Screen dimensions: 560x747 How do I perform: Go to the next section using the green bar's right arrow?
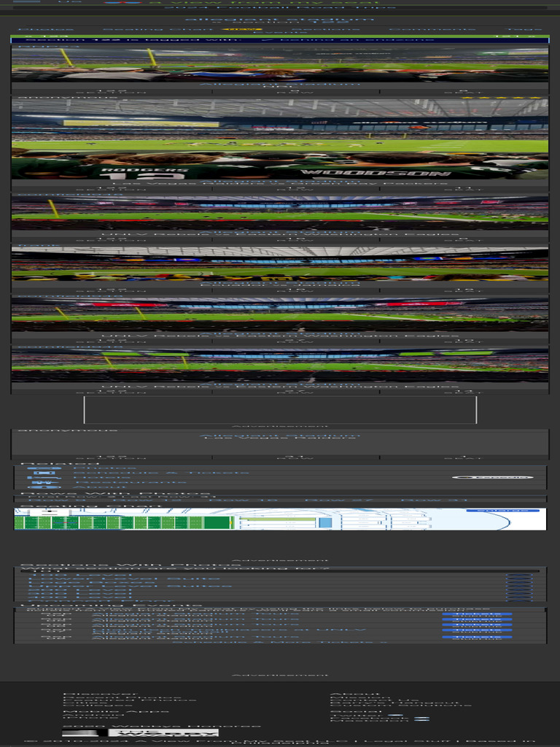coord(514,36)
